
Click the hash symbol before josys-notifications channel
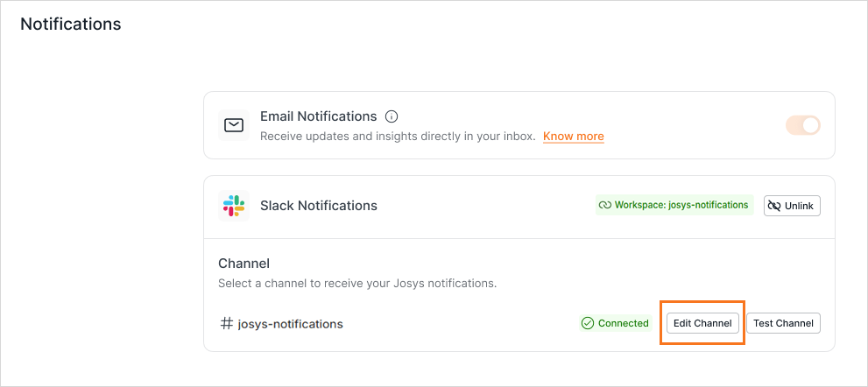click(226, 324)
